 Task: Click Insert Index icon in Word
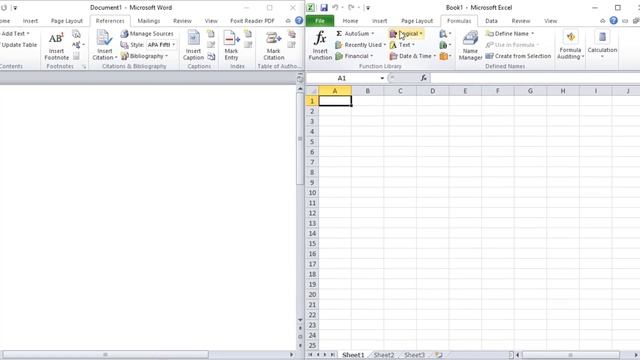(248, 34)
